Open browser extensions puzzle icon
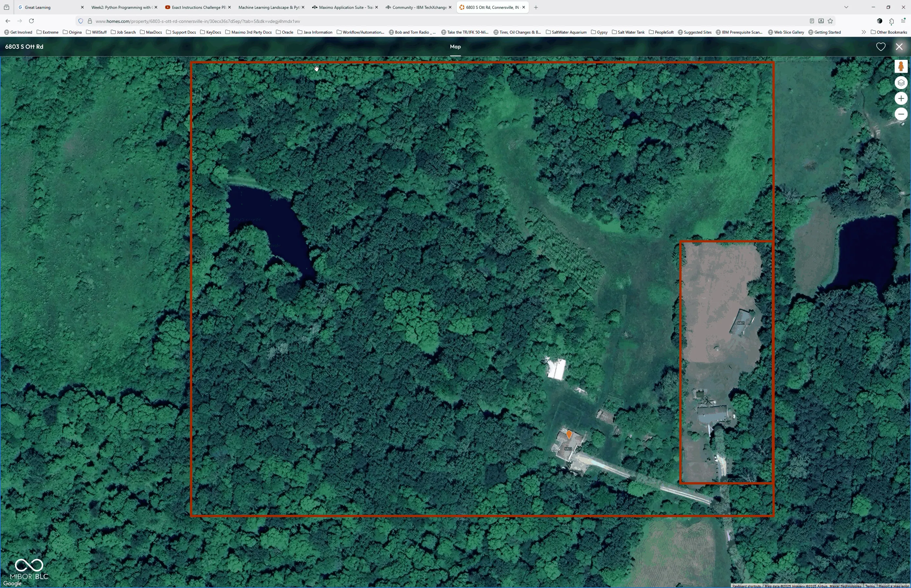This screenshot has width=911, height=588. click(891, 21)
